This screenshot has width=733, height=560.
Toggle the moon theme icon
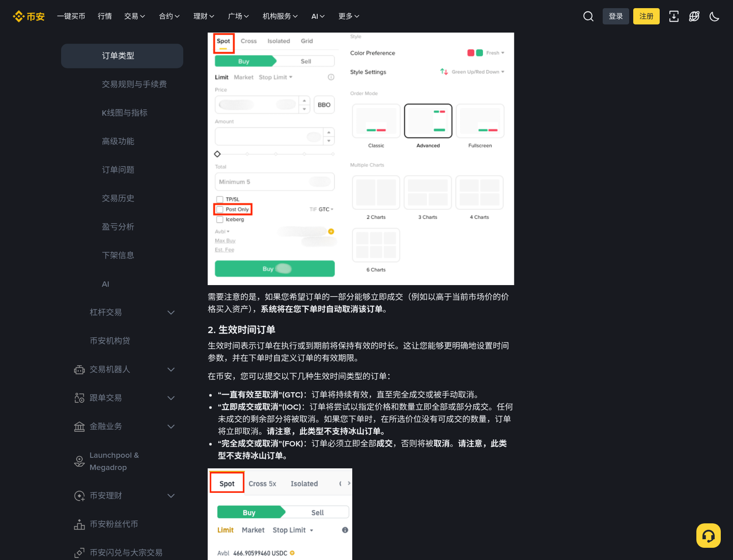pyautogui.click(x=714, y=16)
